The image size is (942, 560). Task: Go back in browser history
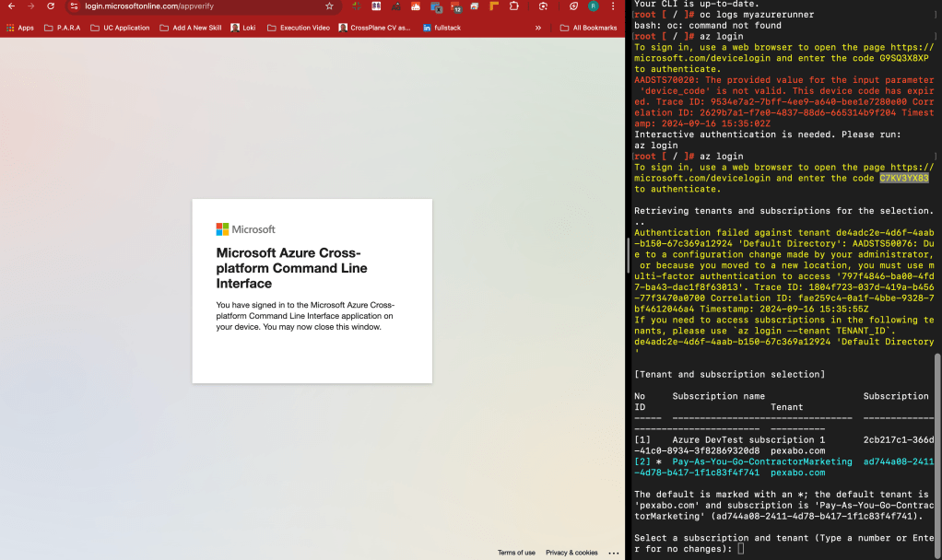click(x=11, y=6)
